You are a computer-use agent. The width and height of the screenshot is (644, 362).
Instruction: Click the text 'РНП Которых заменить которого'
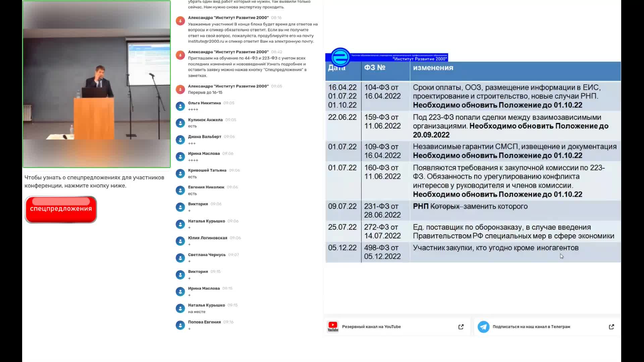(470, 206)
